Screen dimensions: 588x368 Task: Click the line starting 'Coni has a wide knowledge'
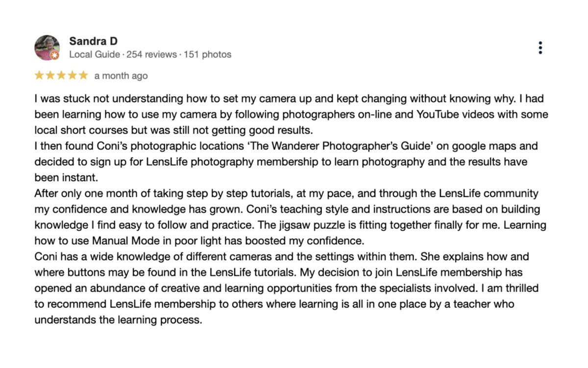pyautogui.click(x=282, y=257)
